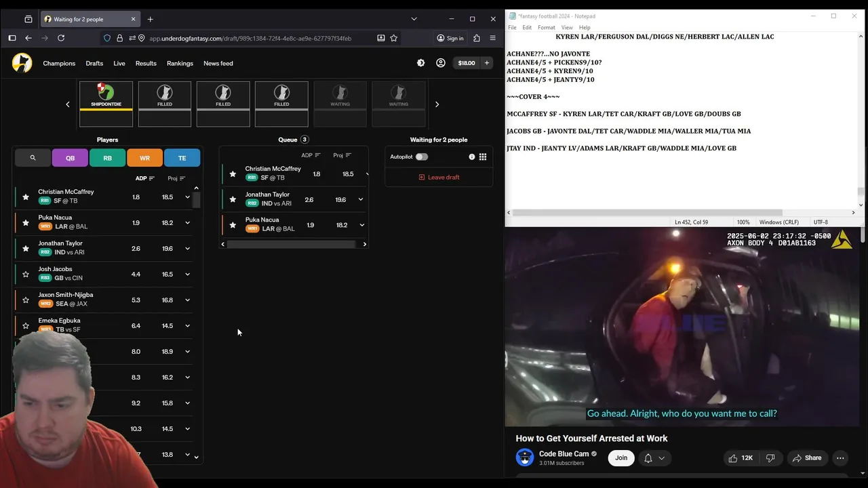Screen dimensions: 868x488
Task: Expand Emeka Egbuka player row
Action: 187,326
